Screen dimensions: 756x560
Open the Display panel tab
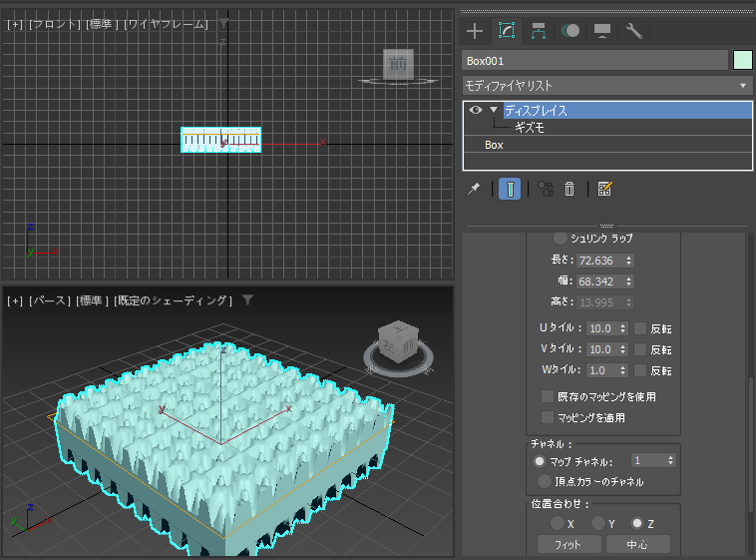pyautogui.click(x=601, y=31)
